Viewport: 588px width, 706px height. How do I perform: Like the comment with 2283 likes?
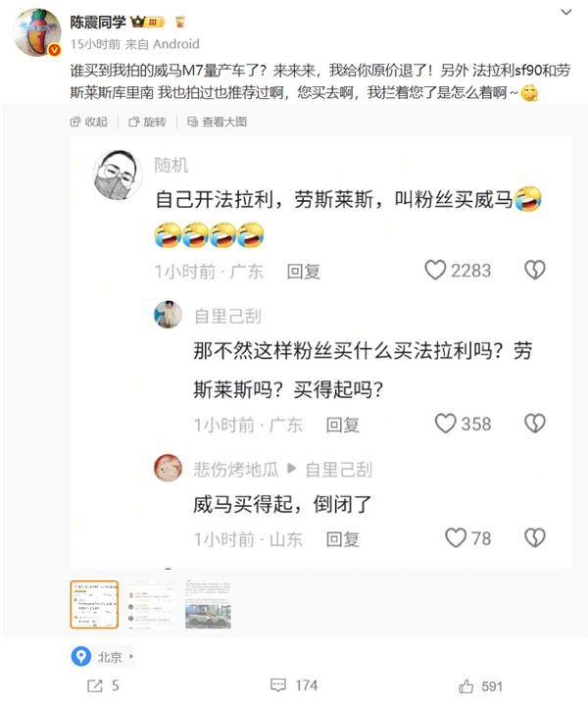(435, 271)
